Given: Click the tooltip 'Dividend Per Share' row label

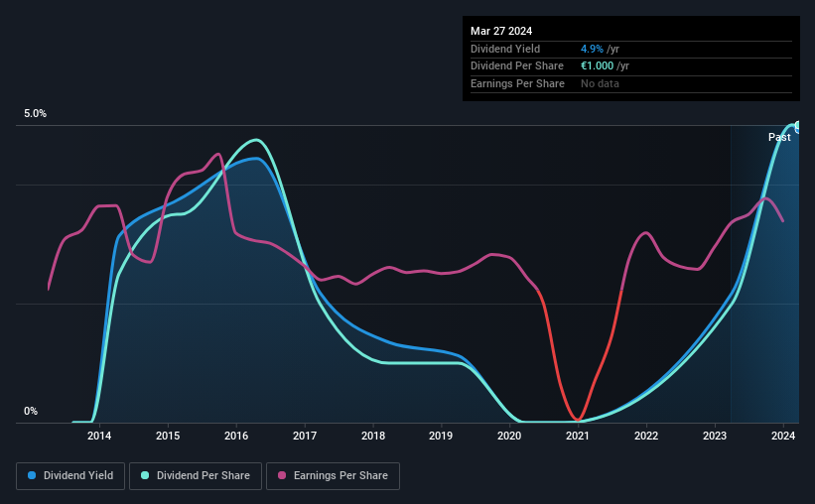Looking at the screenshot, I should click(x=516, y=66).
